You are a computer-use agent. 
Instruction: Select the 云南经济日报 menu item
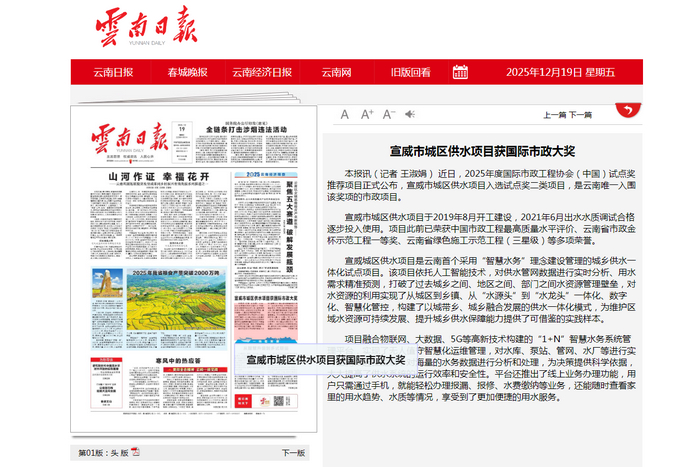click(x=262, y=72)
